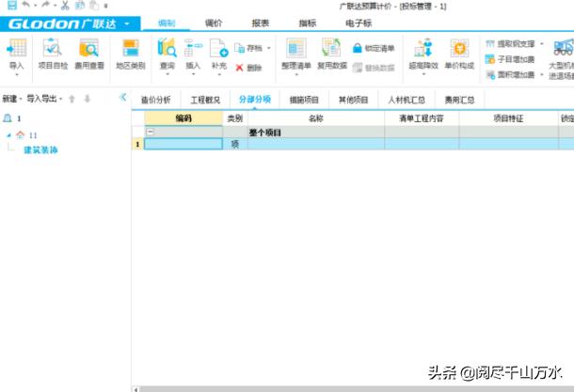Click the 超高降效 icon
This screenshot has height=392, width=574.
click(x=423, y=48)
